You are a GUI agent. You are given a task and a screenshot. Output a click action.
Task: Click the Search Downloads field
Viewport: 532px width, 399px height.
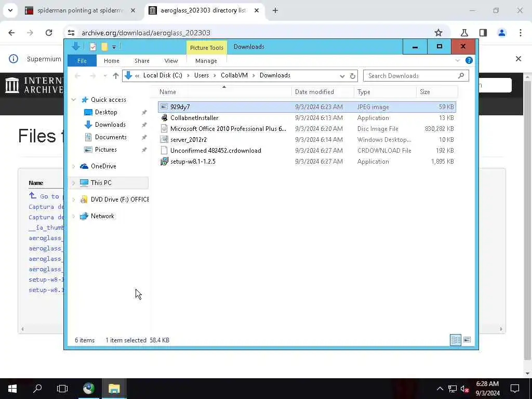416,76
